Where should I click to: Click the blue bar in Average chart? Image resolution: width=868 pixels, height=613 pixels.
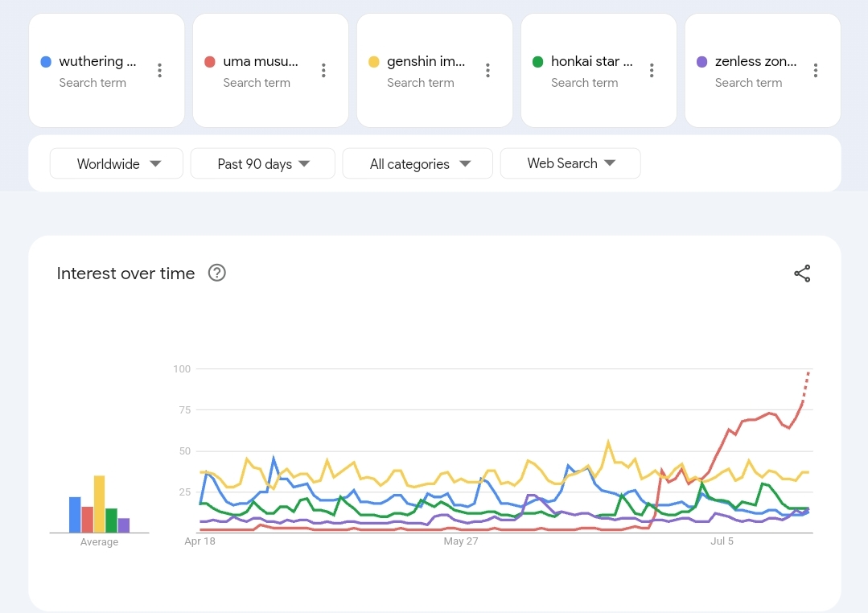click(x=75, y=515)
